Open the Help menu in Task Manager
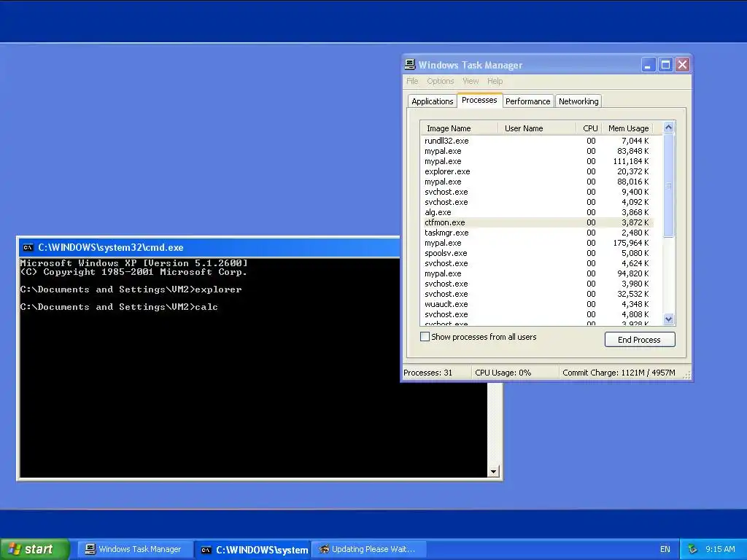 495,81
